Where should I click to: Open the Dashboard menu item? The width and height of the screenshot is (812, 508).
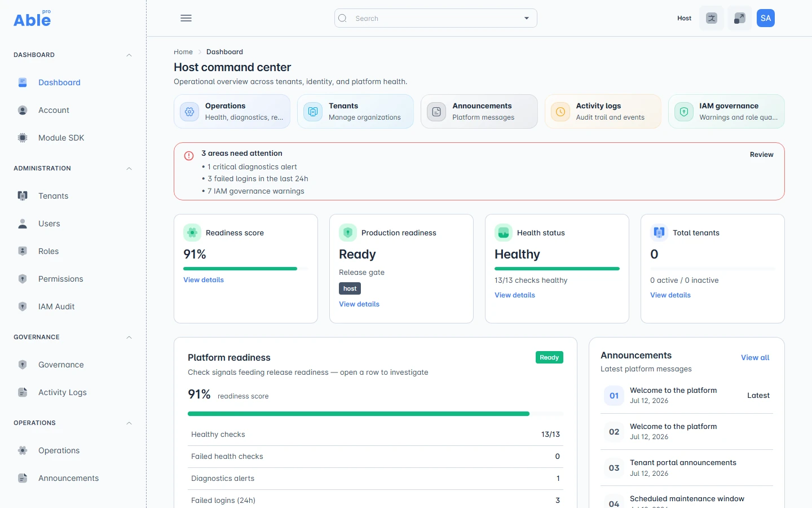coord(73,82)
